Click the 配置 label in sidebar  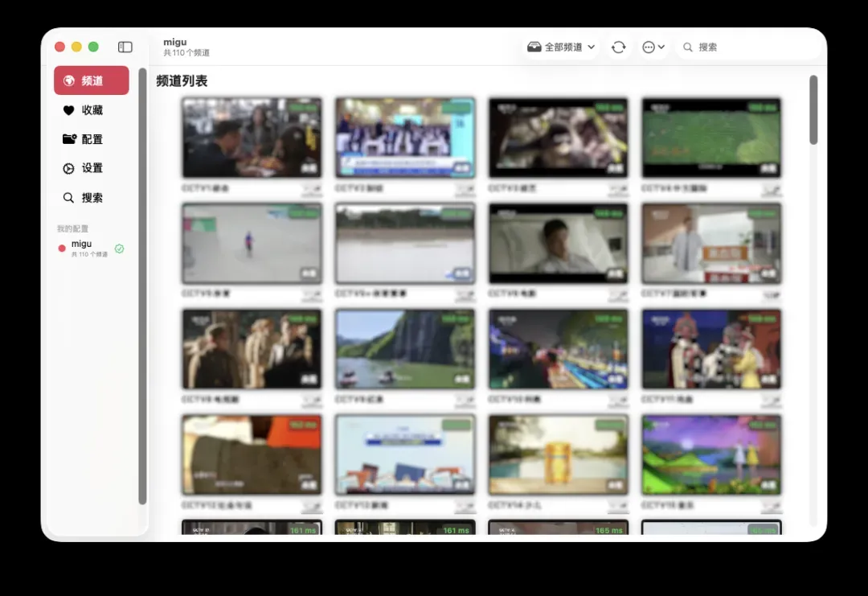click(92, 139)
